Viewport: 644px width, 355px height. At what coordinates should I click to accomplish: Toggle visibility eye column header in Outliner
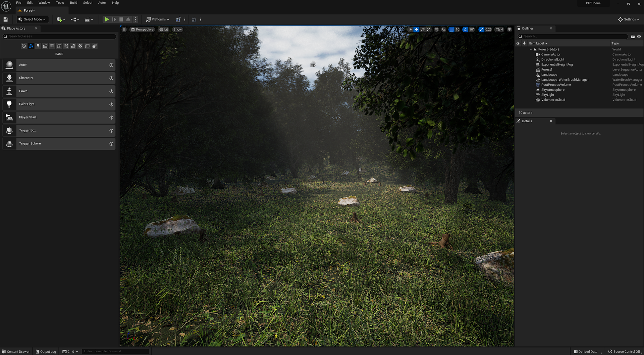tap(518, 43)
